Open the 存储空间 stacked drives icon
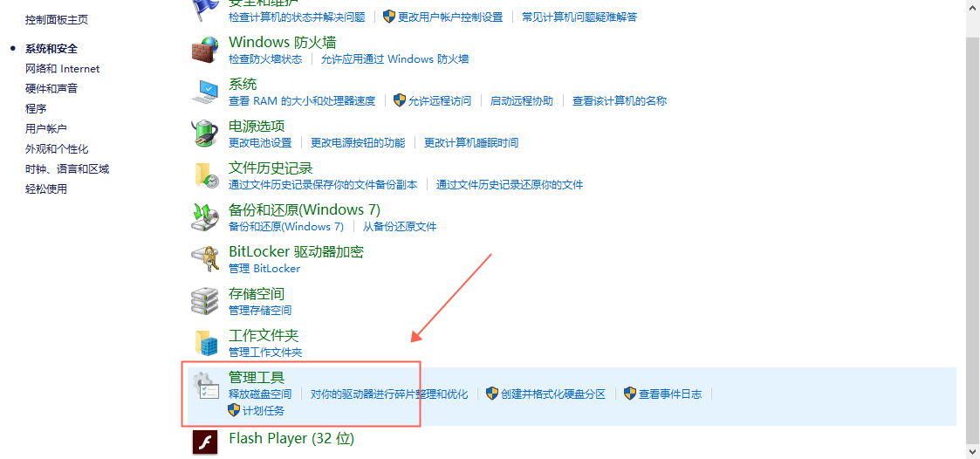The width and height of the screenshot is (980, 459). [205, 301]
